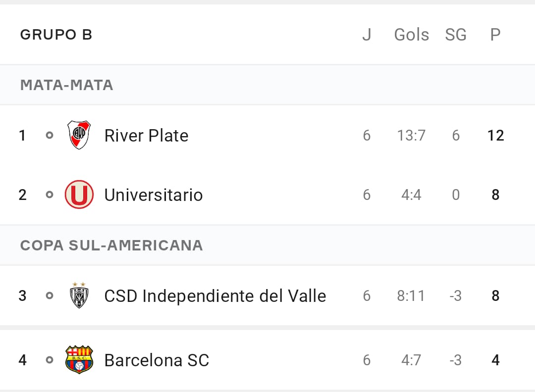Click the Independiente del Valle crest

coord(79,295)
